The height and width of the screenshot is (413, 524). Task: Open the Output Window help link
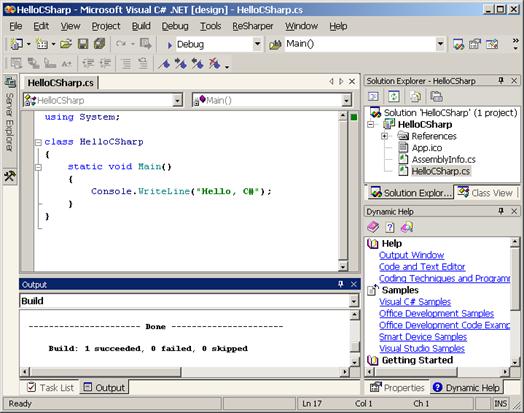coord(411,255)
